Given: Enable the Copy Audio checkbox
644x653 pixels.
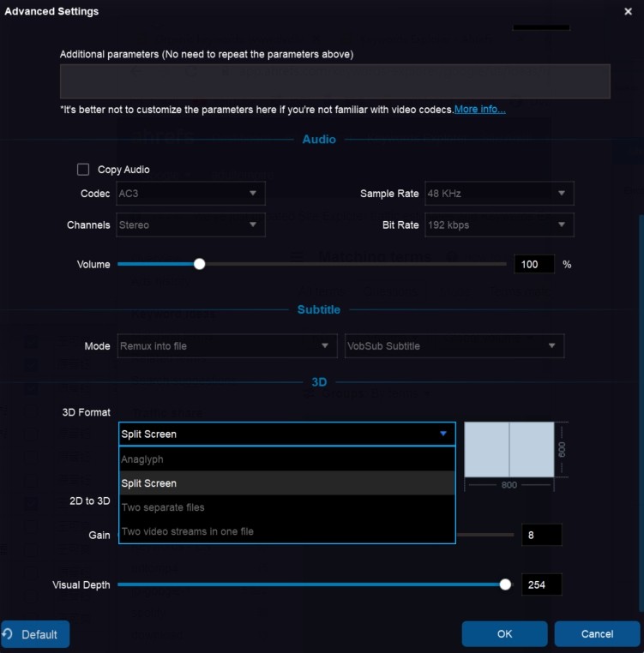Looking at the screenshot, I should click(83, 170).
